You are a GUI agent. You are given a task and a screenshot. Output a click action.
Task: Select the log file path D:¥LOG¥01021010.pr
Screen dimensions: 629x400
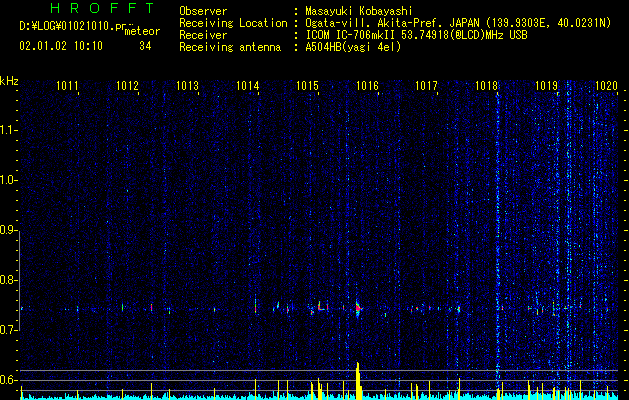[73, 26]
